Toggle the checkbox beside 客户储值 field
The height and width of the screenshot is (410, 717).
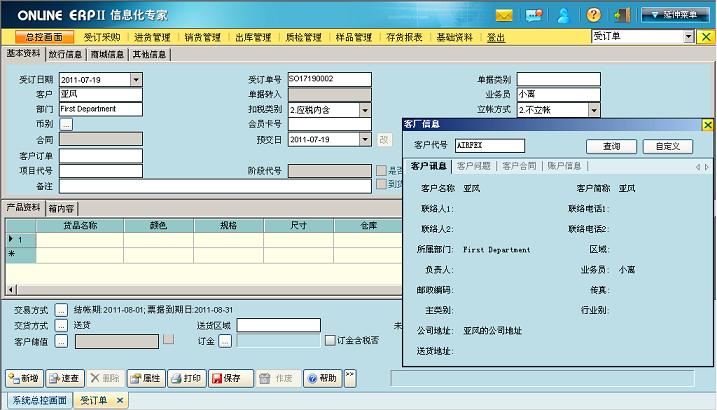click(x=168, y=340)
